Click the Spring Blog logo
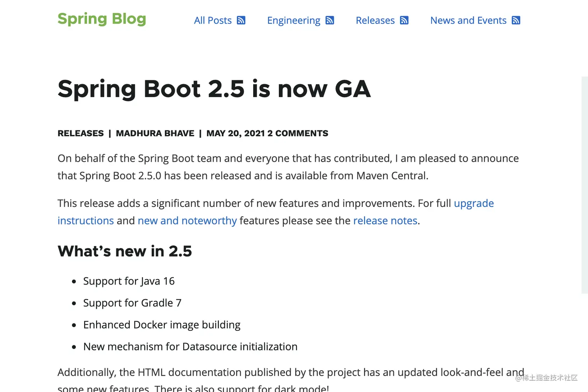 coord(102,19)
